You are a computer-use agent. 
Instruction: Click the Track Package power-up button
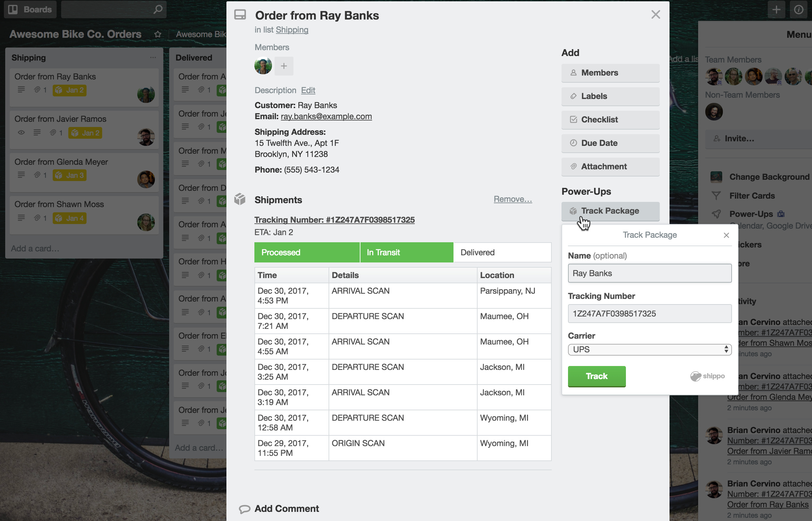coord(610,211)
